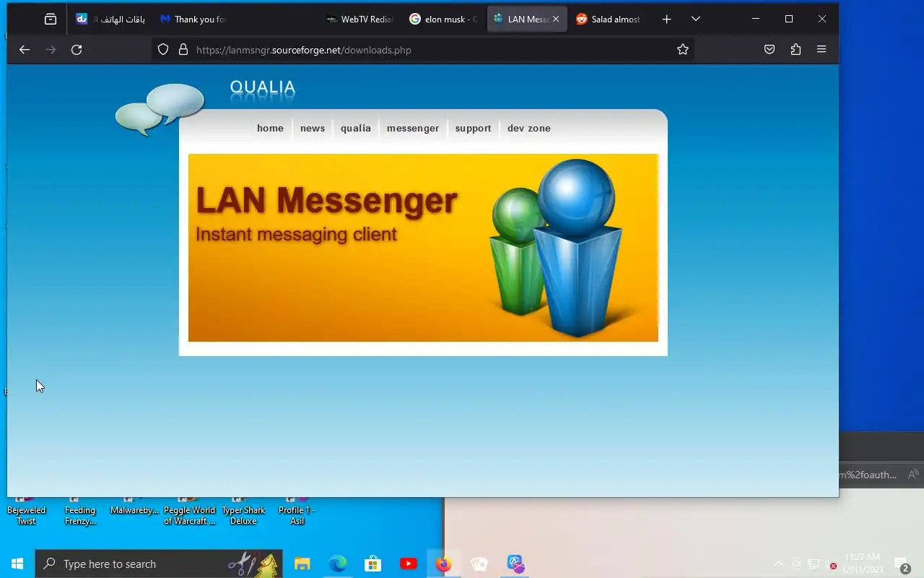This screenshot has width=924, height=578.
Task: Open the news nav link
Action: pyautogui.click(x=313, y=129)
